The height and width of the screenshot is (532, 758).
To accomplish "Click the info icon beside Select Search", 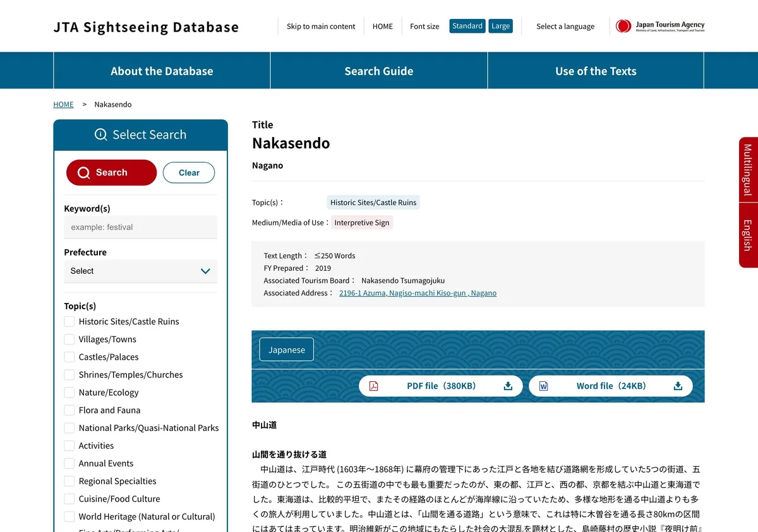I will (100, 134).
